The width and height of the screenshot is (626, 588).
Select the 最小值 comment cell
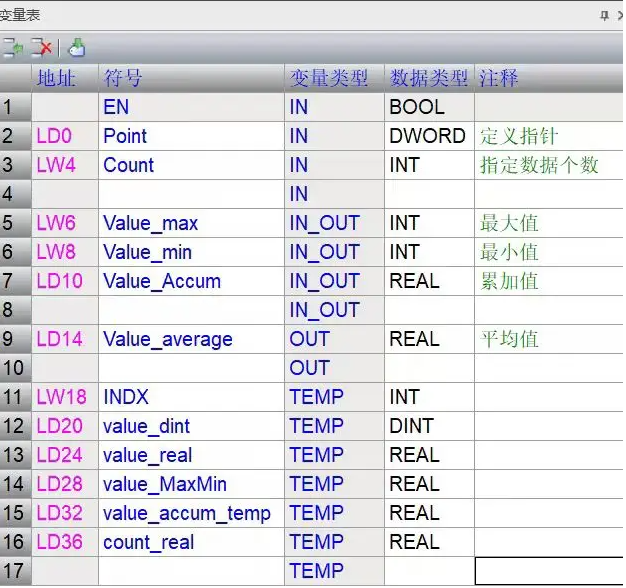pos(549,252)
